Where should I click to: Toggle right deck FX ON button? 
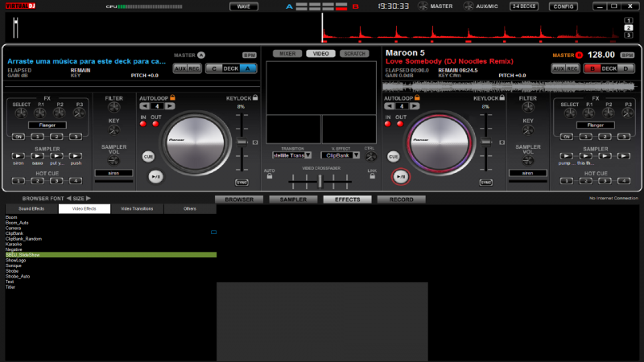[x=567, y=137]
